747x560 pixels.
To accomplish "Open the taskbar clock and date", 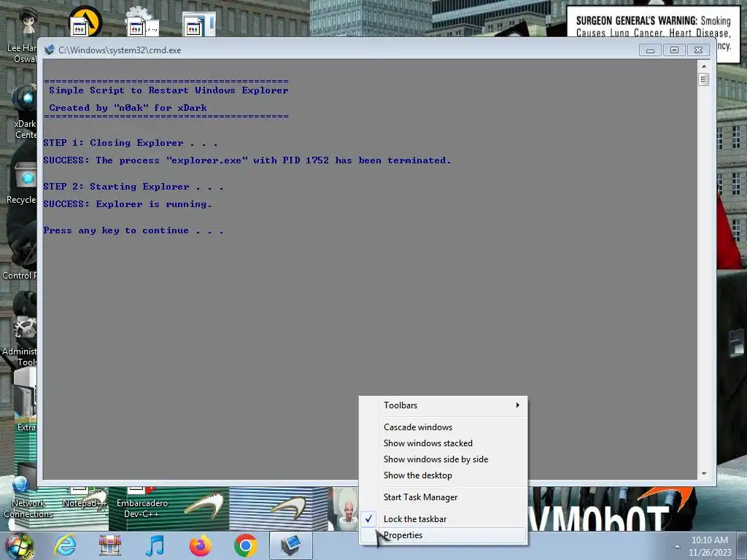I will click(x=709, y=546).
